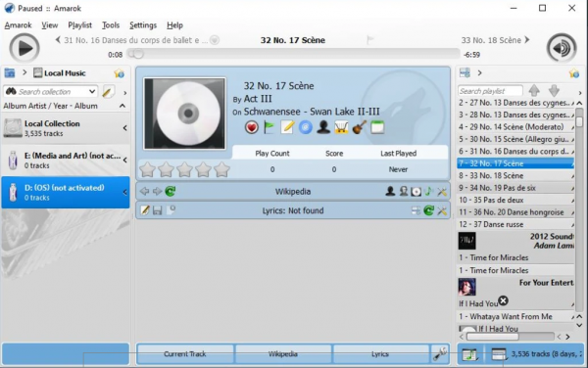Click the large Play button
This screenshot has width=588, height=368.
(x=24, y=48)
